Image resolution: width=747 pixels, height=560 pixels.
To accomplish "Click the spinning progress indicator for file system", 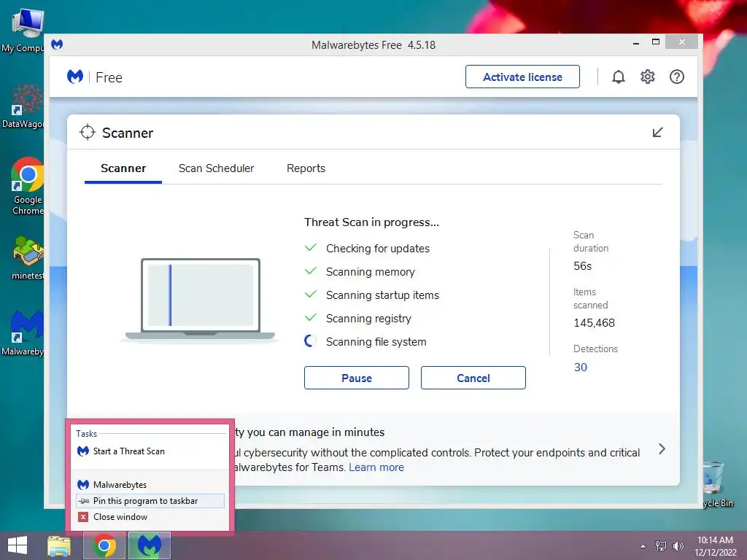I will coord(310,341).
